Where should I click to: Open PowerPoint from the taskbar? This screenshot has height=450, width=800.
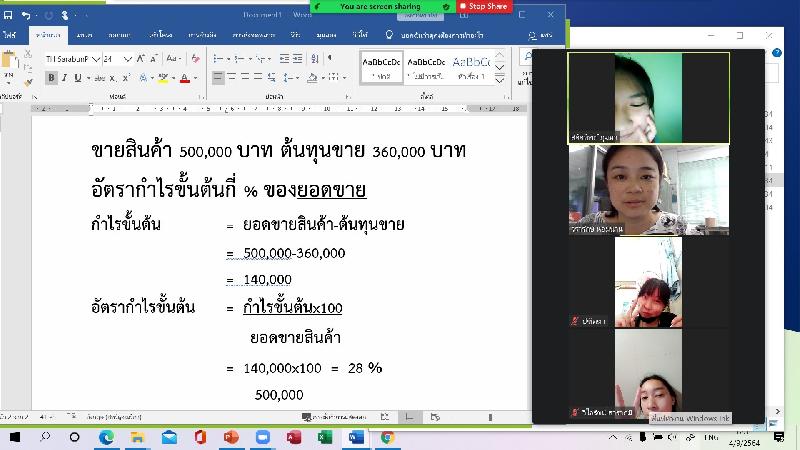click(232, 437)
